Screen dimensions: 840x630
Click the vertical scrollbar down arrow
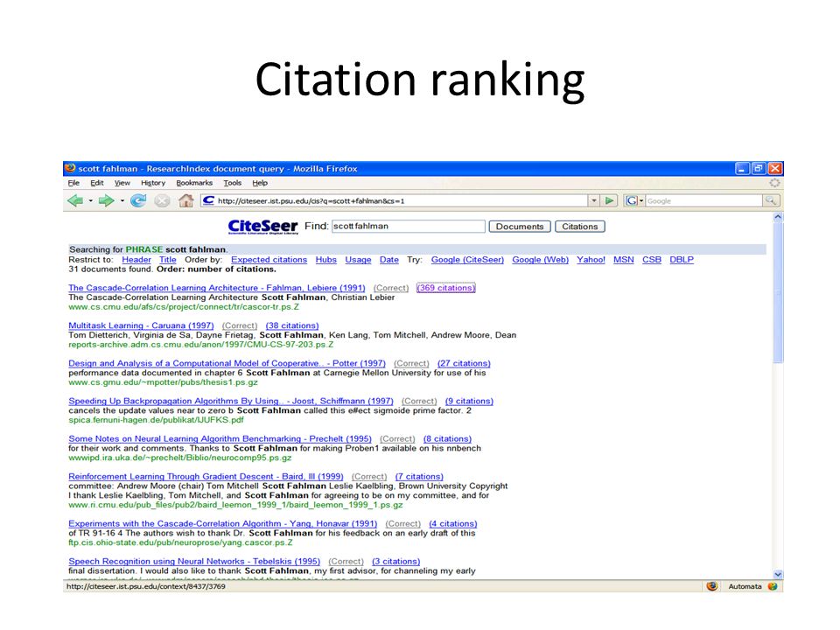point(778,574)
